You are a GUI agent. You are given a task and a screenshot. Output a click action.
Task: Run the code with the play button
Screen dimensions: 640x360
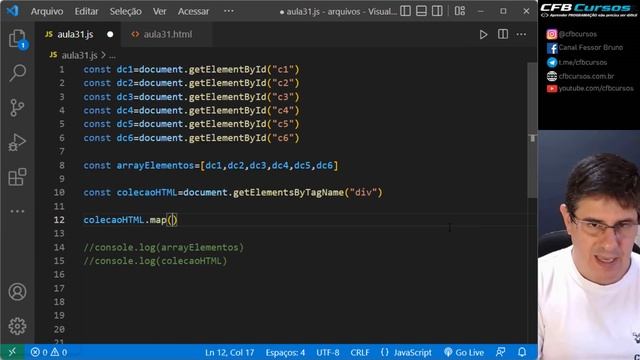point(483,35)
